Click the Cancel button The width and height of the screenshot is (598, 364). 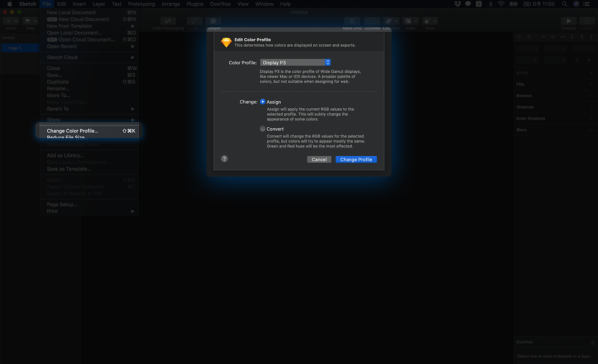coord(319,160)
